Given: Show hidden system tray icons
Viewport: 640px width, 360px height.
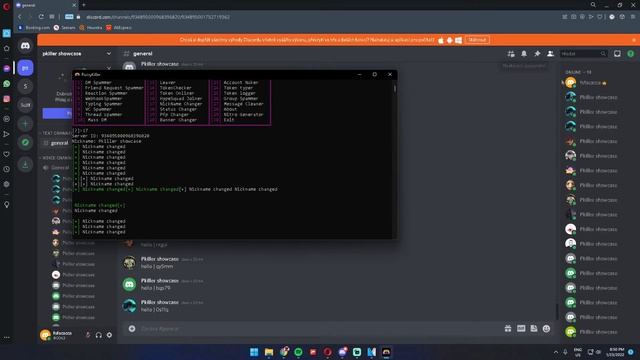Looking at the screenshot, I should pos(556,352).
